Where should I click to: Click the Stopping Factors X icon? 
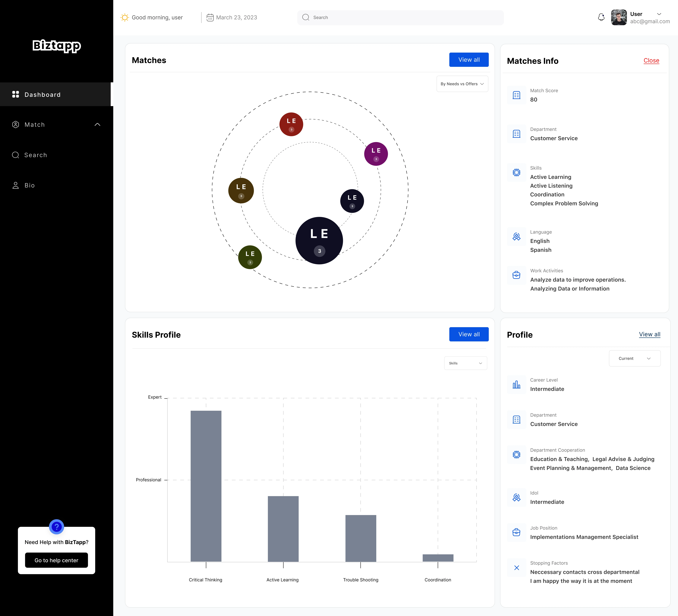click(517, 568)
